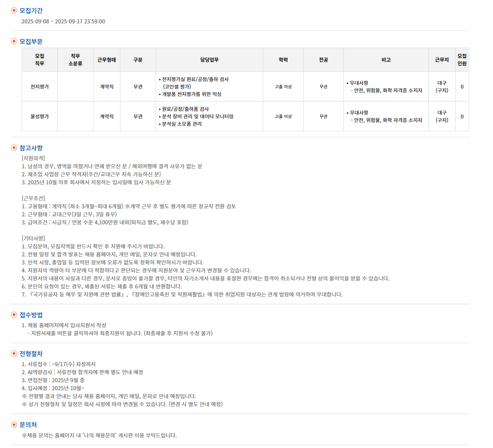Image resolution: width=493 pixels, height=448 pixels.
Task: Select the 모집기간 heading text
Action: pyautogui.click(x=31, y=11)
